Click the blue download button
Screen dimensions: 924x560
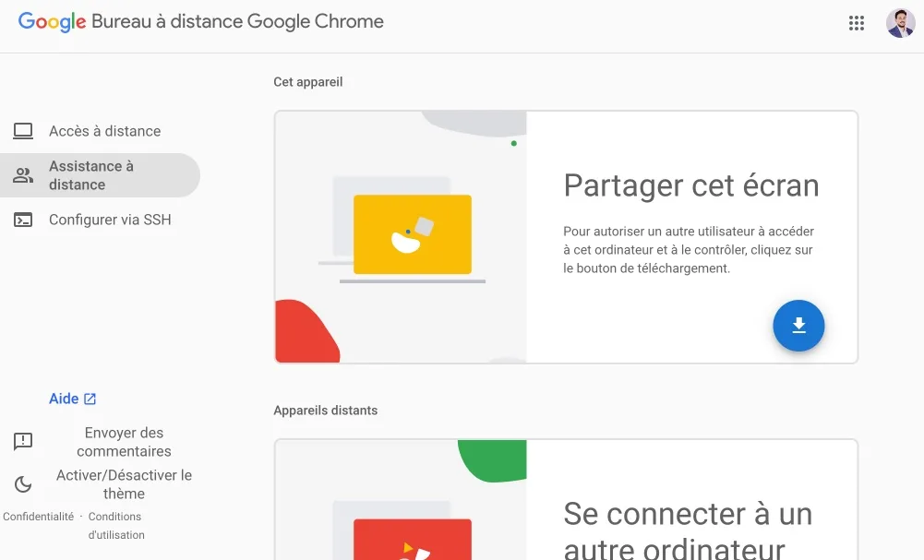[x=798, y=326]
